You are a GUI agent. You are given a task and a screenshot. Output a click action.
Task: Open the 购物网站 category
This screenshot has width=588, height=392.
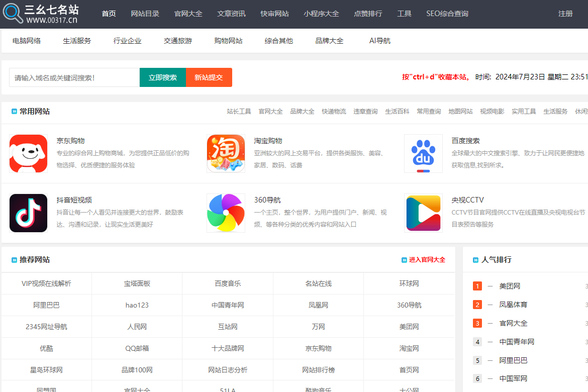(228, 41)
